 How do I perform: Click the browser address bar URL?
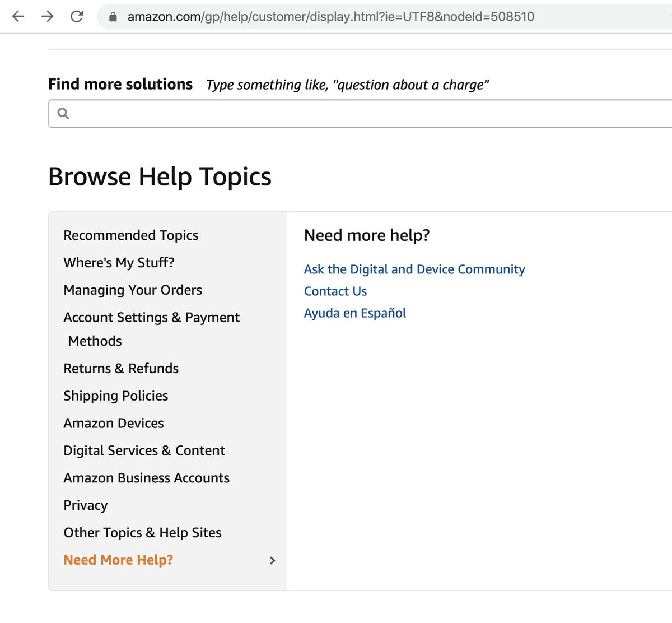(x=331, y=17)
